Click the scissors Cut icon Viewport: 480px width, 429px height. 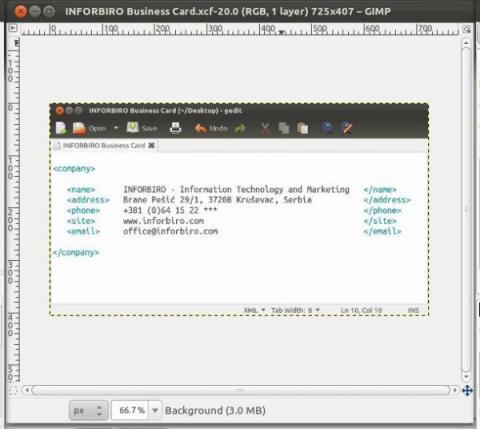point(265,128)
